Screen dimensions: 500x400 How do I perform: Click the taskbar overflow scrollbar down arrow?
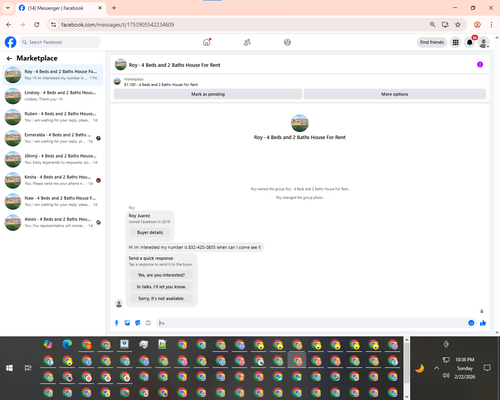pos(407,397)
